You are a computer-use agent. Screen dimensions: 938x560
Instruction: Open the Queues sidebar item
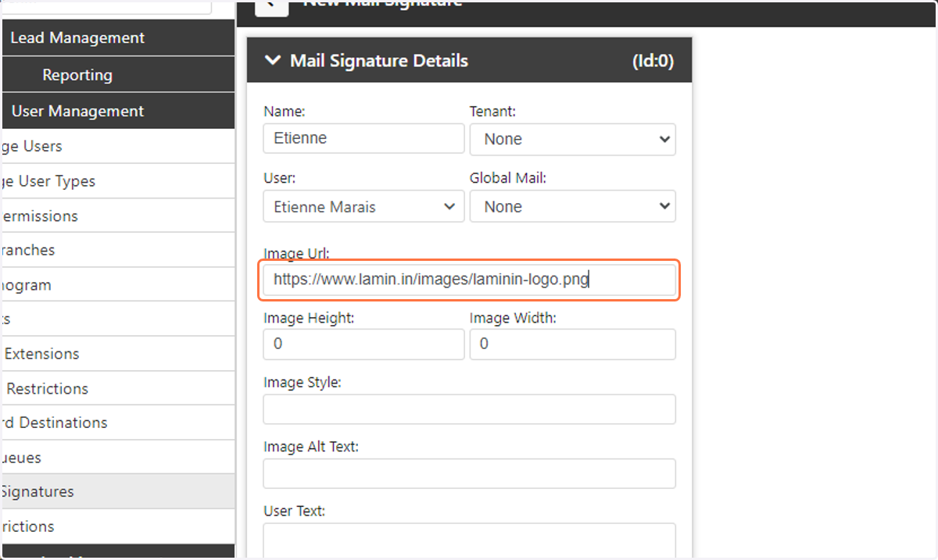[x=117, y=458]
